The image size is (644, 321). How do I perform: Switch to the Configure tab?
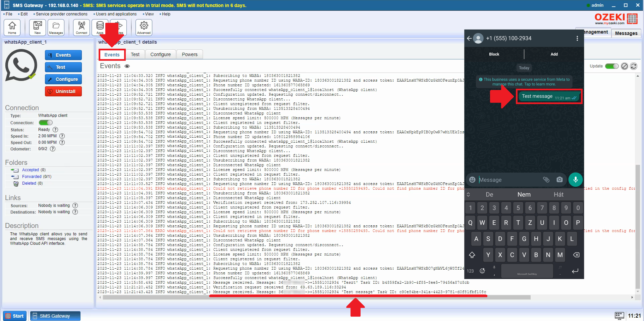click(161, 54)
